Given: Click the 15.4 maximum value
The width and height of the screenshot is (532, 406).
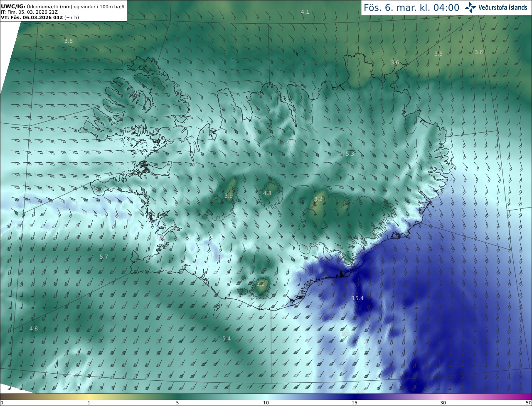Looking at the screenshot, I should point(358,298).
